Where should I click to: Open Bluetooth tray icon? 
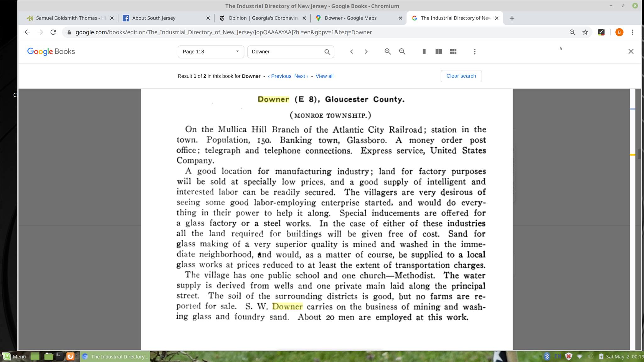point(547,356)
